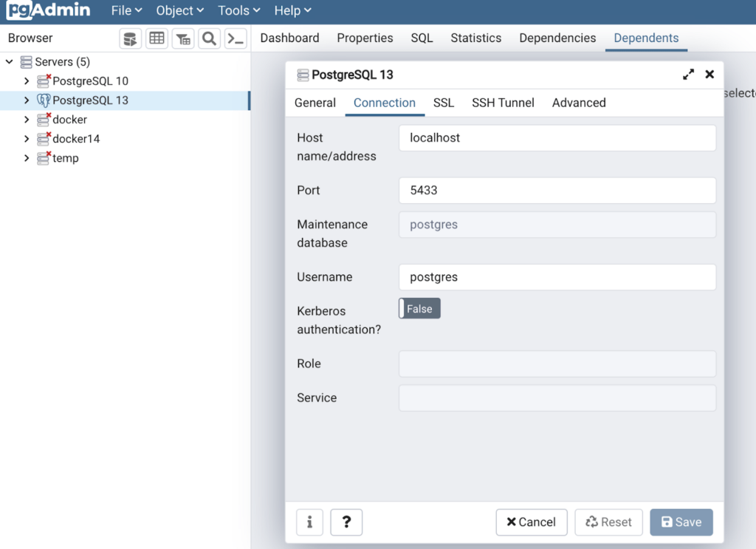Collapse the Servers tree group

pyautogui.click(x=9, y=62)
